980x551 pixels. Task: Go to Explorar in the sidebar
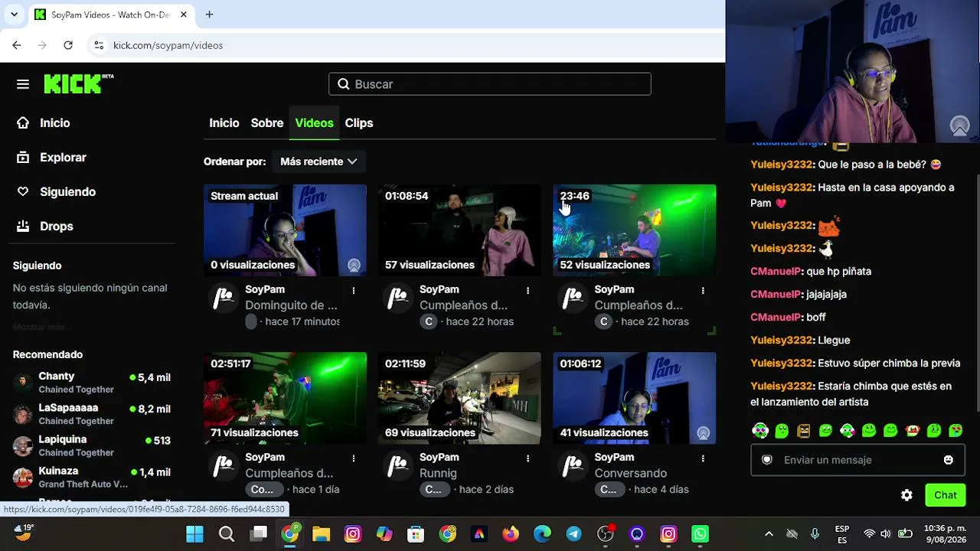pyautogui.click(x=52, y=157)
